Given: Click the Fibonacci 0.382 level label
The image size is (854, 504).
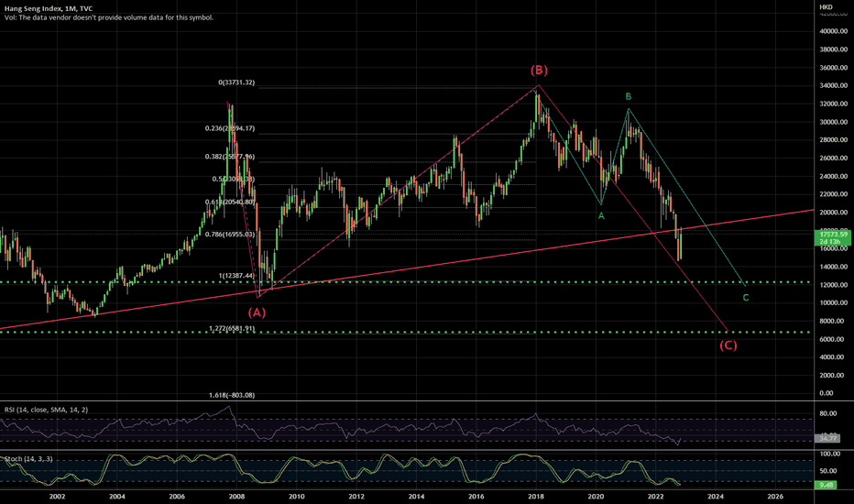Looking at the screenshot, I should point(229,157).
